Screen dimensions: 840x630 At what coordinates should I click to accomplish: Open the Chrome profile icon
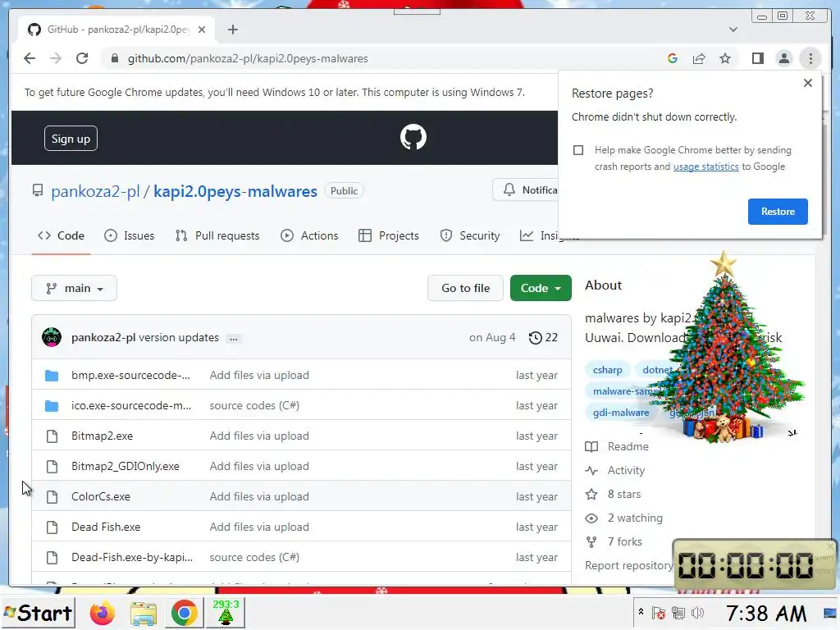pos(784,58)
